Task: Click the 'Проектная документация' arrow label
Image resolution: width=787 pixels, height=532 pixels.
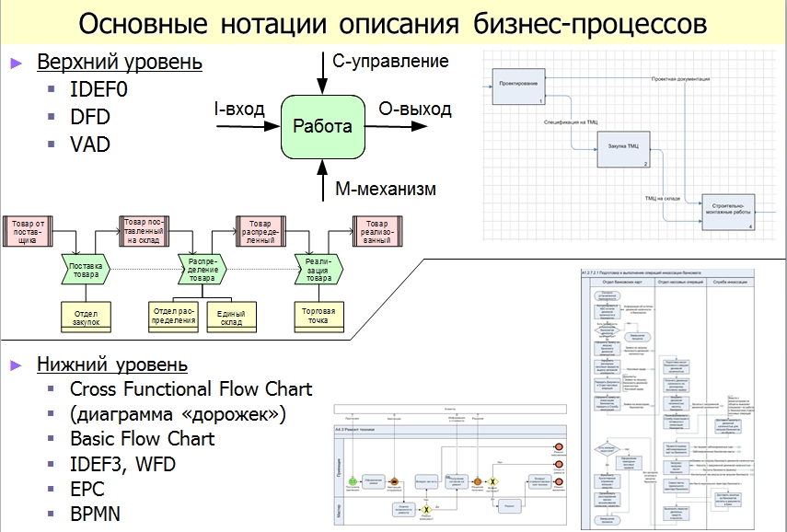Action: [680, 79]
